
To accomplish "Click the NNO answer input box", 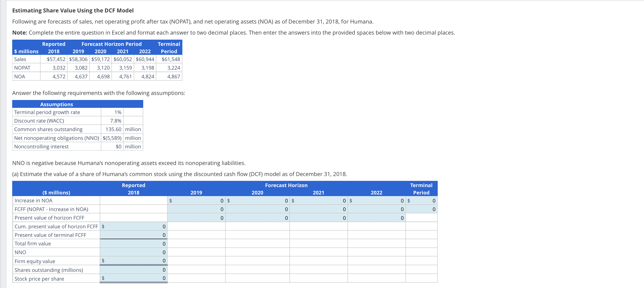I will coord(134,252).
